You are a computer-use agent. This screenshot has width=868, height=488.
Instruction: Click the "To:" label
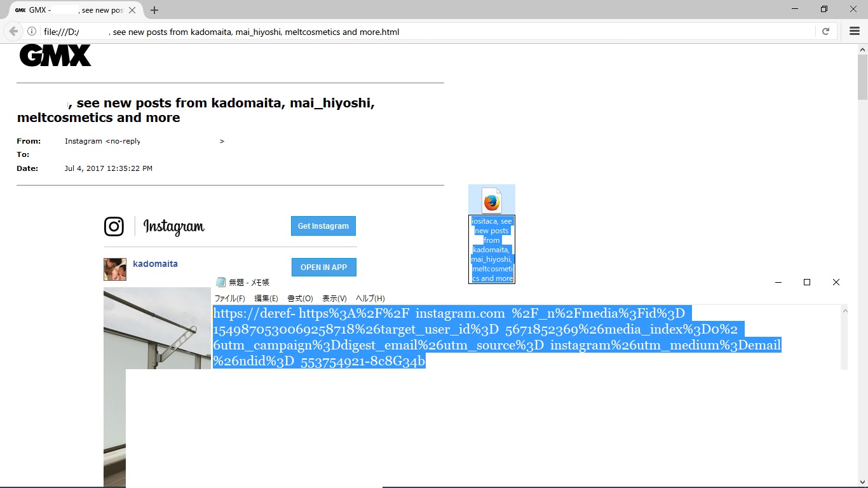[x=23, y=154]
